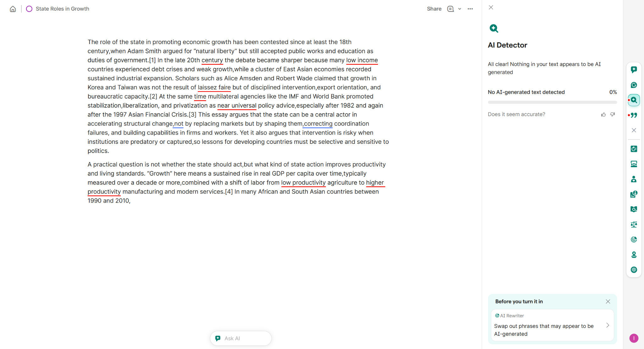
Task: Click the Grammarly G icon in sidebar
Action: [x=634, y=85]
